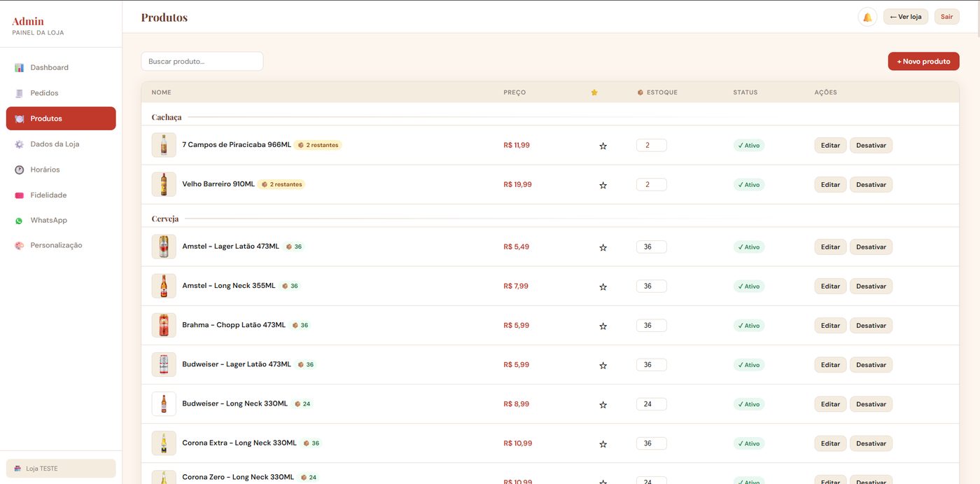Click the gold star column header
Image resolution: width=980 pixels, height=484 pixels.
click(x=594, y=92)
